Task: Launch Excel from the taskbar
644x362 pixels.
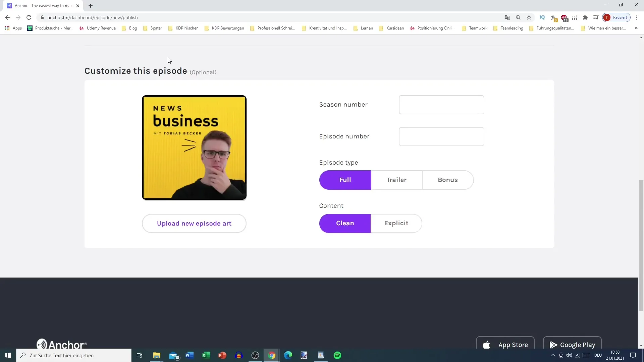Action: [x=206, y=355]
